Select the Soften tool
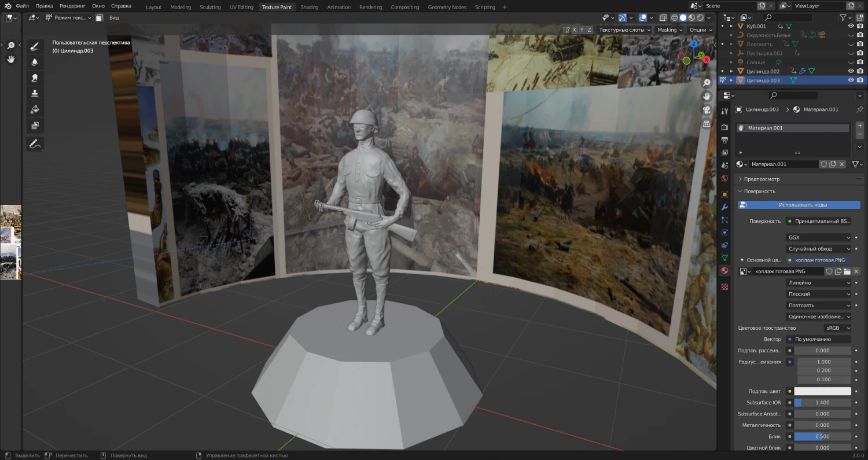The height and width of the screenshot is (460, 868). pos(35,62)
